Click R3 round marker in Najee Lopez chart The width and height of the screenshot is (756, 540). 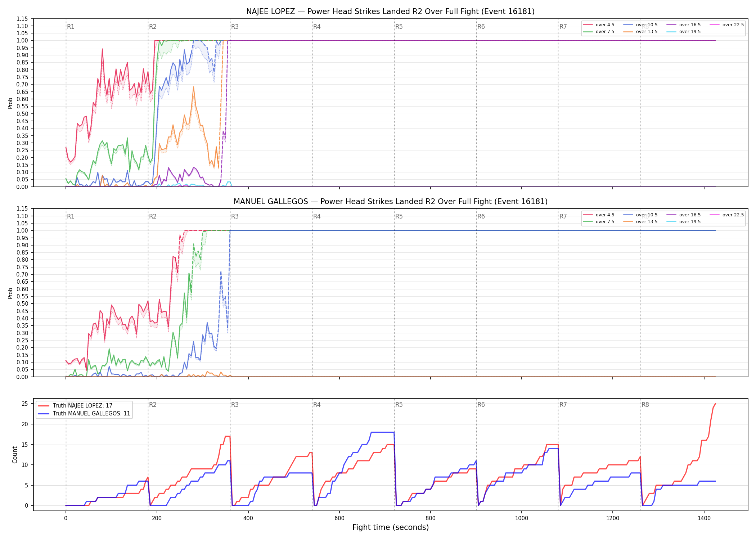[235, 27]
